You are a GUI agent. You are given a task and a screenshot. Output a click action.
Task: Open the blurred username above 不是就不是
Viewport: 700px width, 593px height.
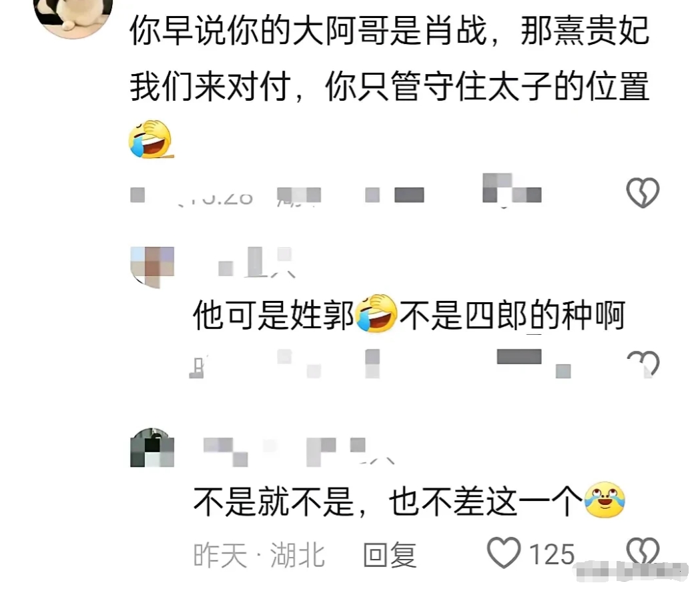point(298,451)
